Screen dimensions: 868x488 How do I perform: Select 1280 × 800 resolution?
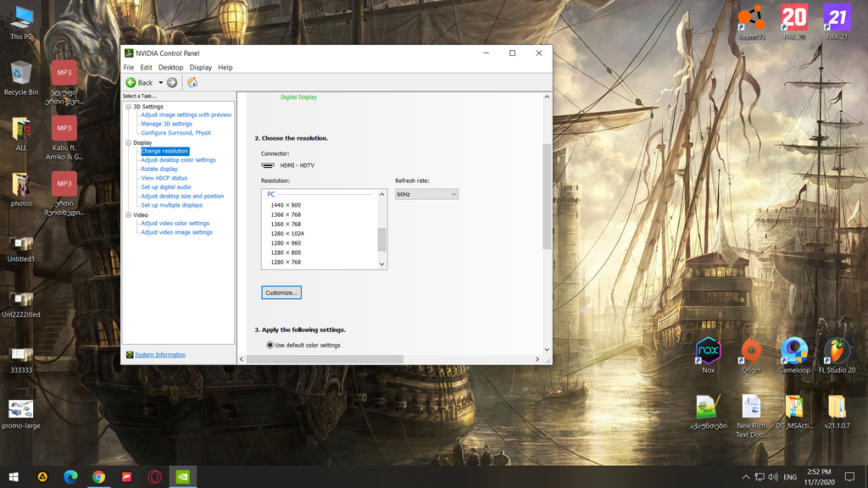point(286,252)
